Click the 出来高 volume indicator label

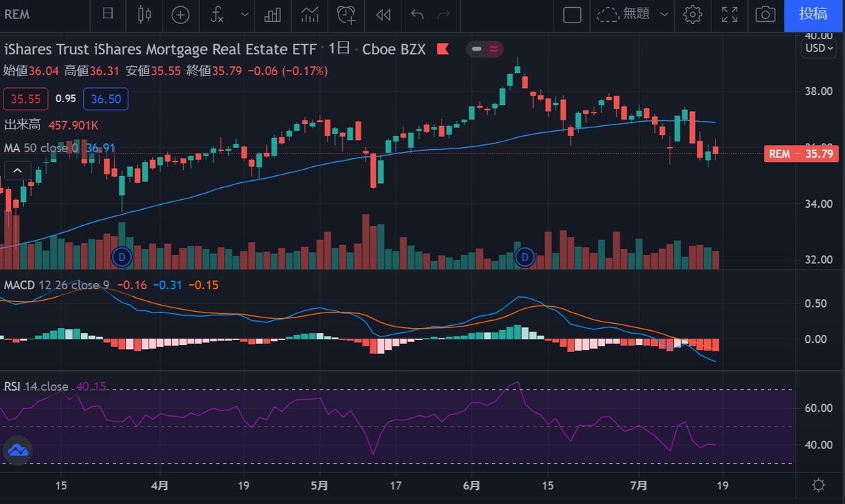point(22,125)
